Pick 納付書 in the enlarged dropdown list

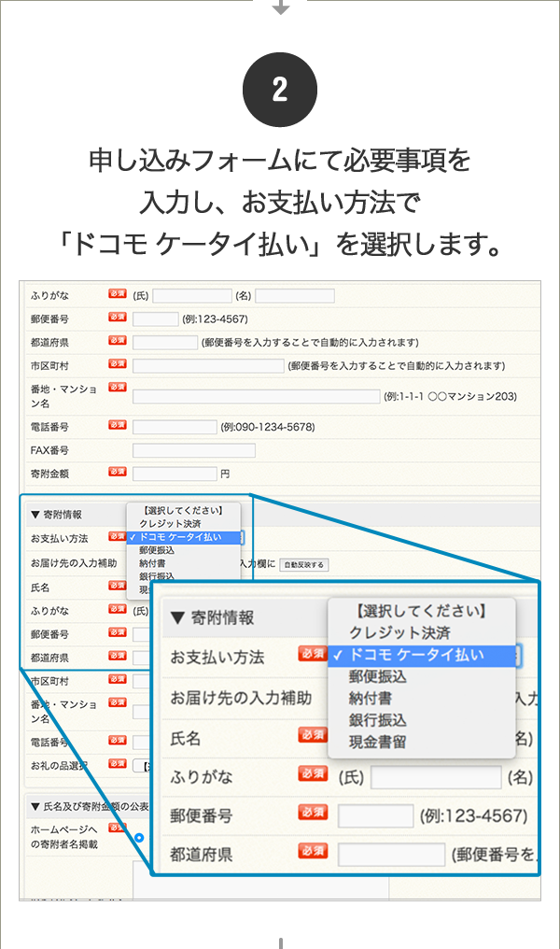(x=371, y=699)
